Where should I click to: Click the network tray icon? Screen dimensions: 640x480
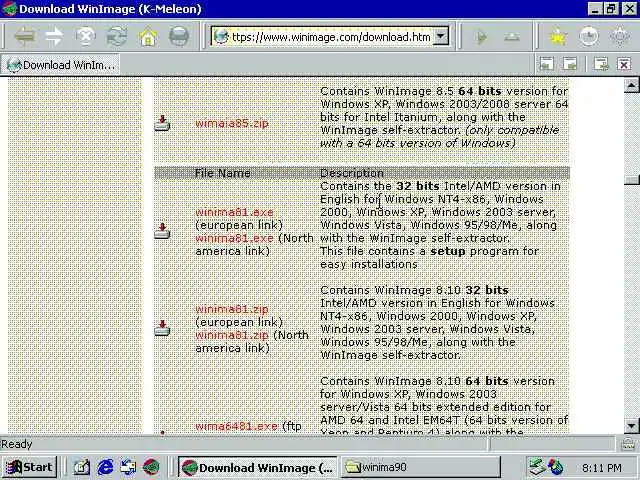(x=536, y=467)
